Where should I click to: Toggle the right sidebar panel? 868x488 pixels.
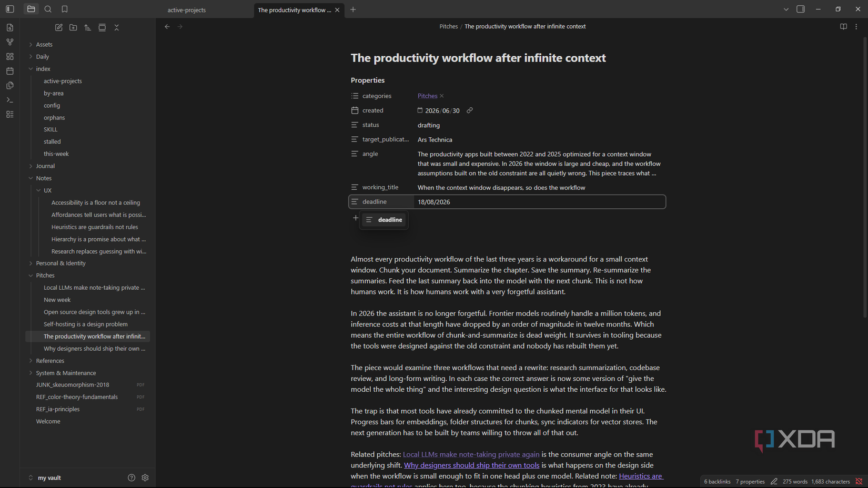pos(801,9)
